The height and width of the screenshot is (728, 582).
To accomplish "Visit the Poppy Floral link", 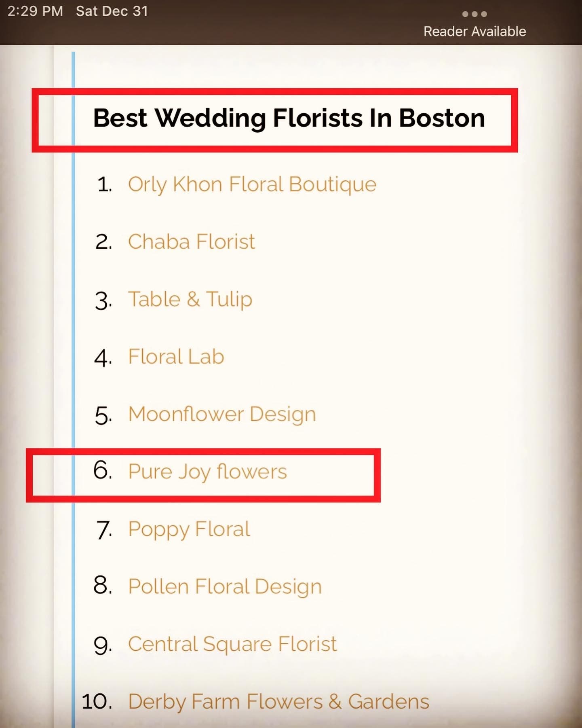I will click(189, 529).
